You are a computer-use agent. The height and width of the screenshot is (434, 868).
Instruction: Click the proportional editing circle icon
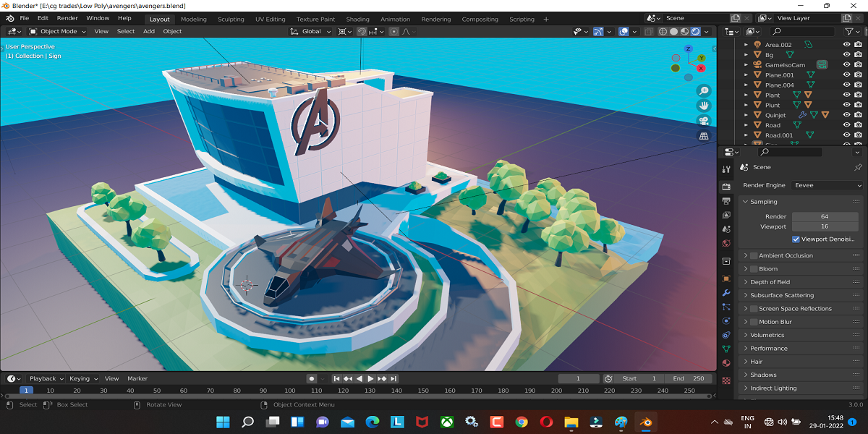point(393,31)
